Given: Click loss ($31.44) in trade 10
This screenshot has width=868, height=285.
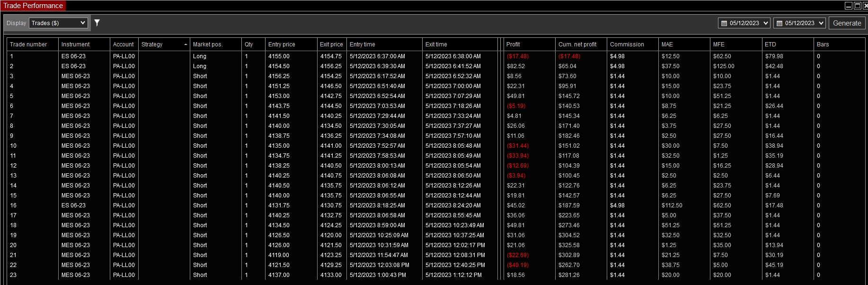Looking at the screenshot, I should (517, 146).
